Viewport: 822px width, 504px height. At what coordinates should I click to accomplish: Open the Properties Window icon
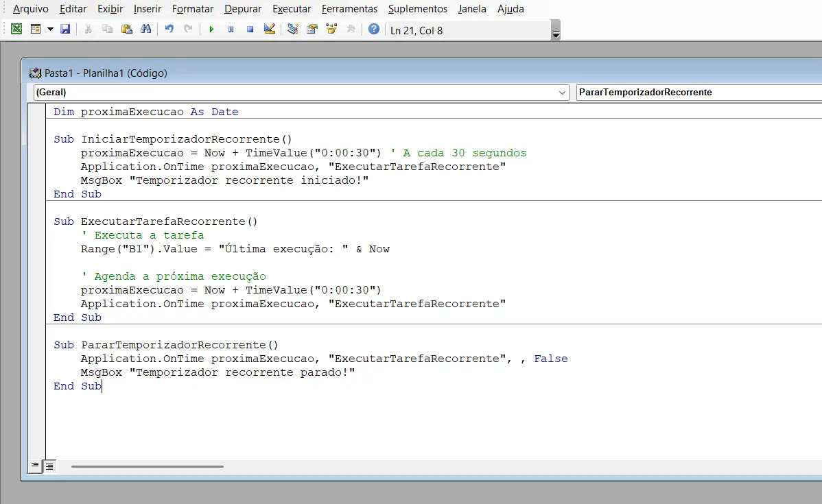click(x=312, y=29)
